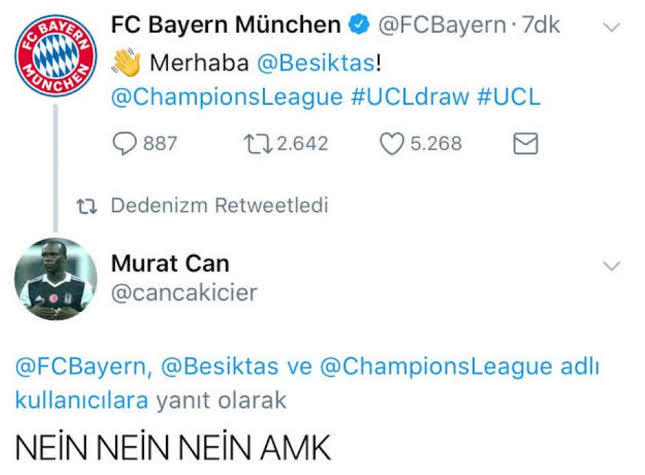Click the envelope direct message icon
The height and width of the screenshot is (475, 645).
point(525,144)
